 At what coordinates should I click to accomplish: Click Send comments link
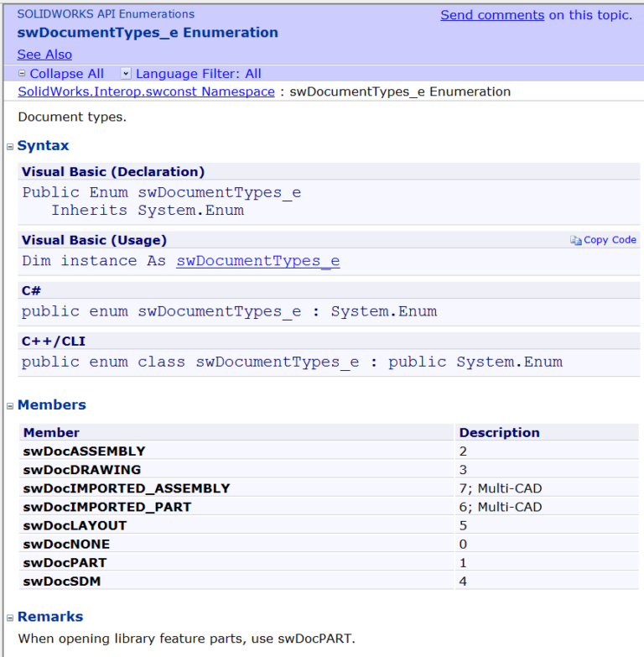pos(492,15)
